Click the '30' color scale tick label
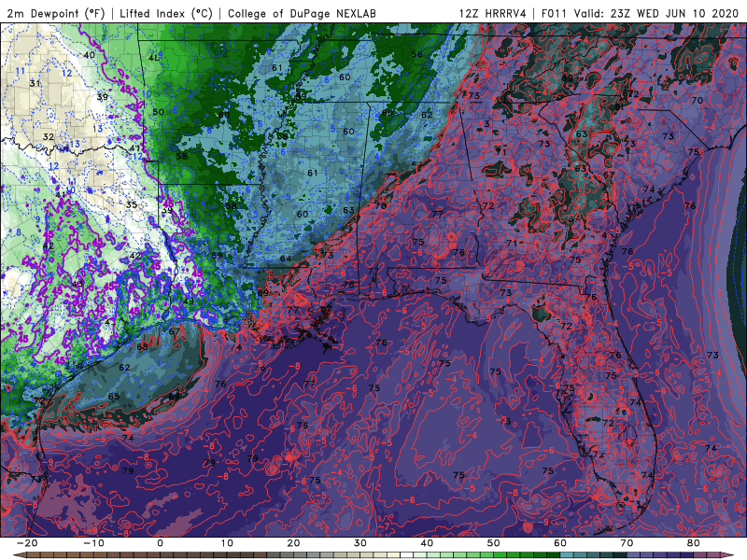Image resolution: width=747 pixels, height=560 pixels. point(360,543)
